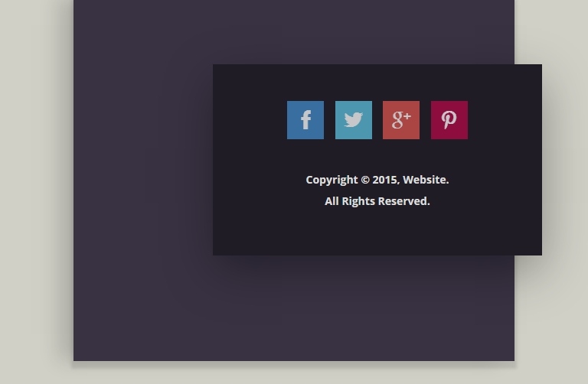588x384 pixels.
Task: Click empty card area below All Rights Reserved
Action: [377, 233]
